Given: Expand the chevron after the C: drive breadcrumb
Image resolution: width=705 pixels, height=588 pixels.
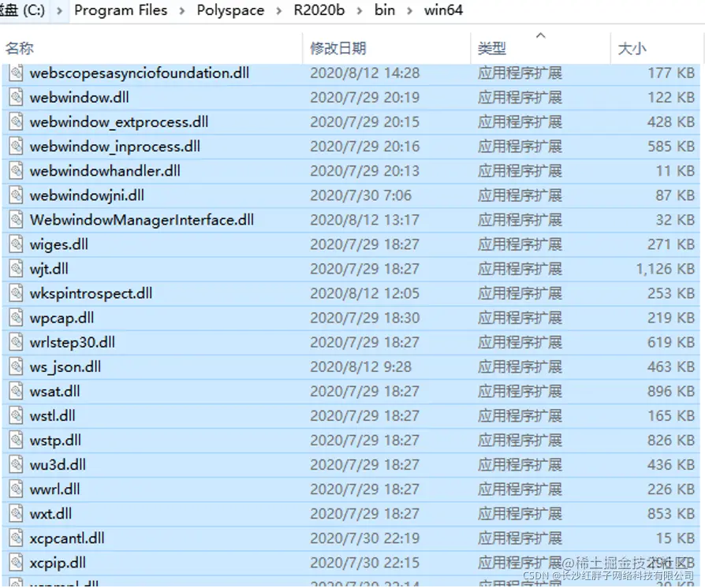Looking at the screenshot, I should pyautogui.click(x=59, y=11).
